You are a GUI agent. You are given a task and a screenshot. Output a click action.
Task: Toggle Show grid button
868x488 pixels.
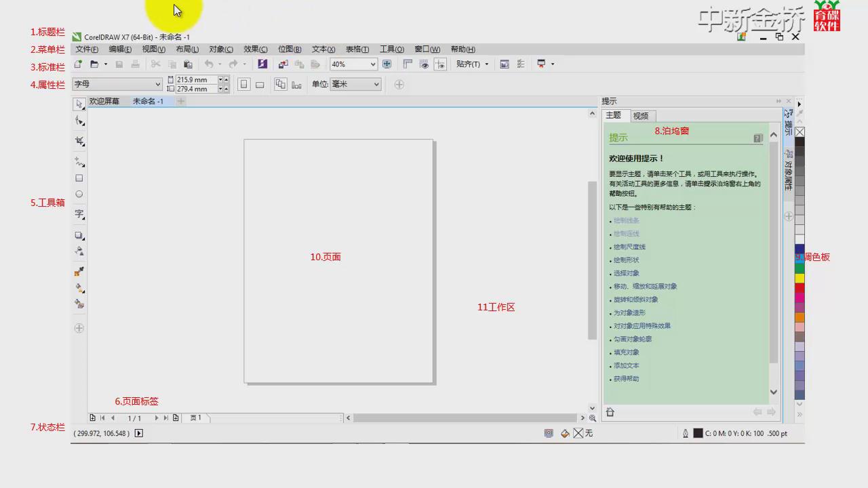click(x=424, y=64)
